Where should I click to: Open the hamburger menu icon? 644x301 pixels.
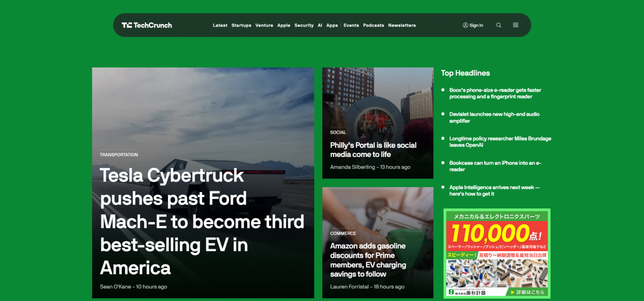516,25
